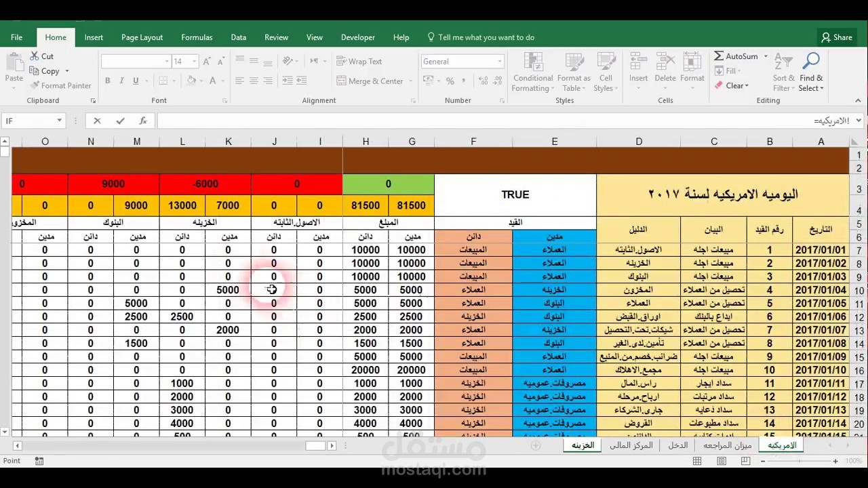Click the Font Color A icon
The height and width of the screenshot is (488, 868).
click(x=213, y=81)
